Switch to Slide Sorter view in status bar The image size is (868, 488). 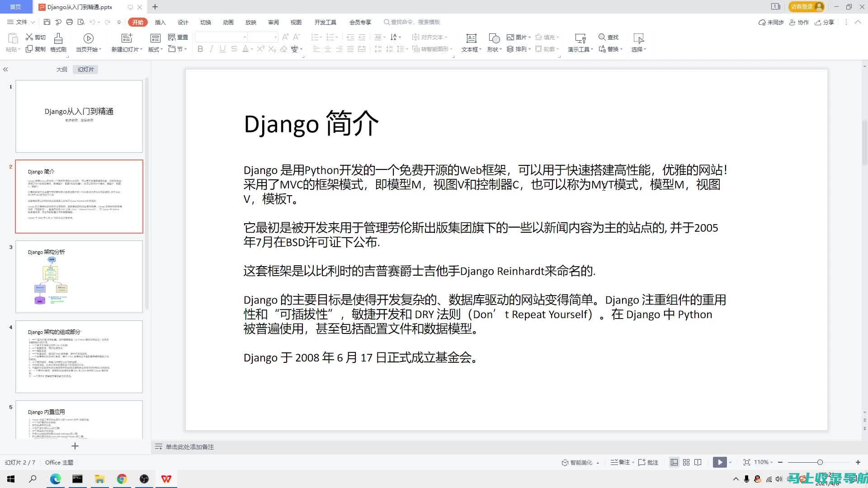coord(686,462)
